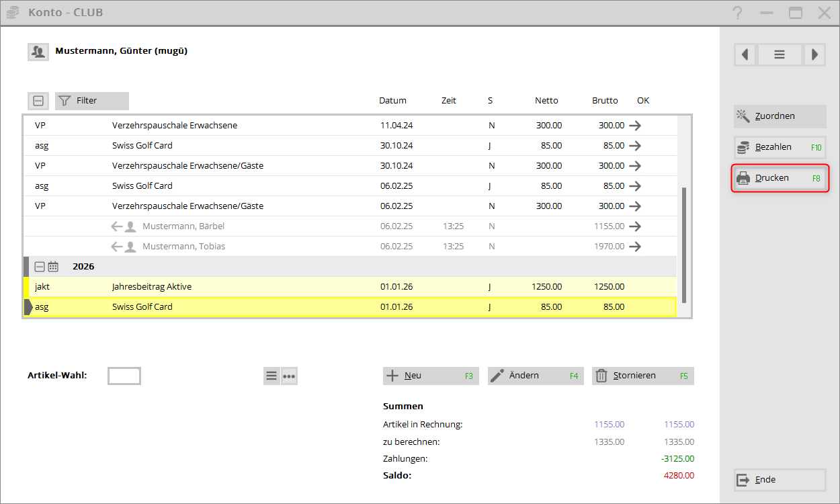The image size is (840, 504).
Task: Click into the Artikel-Wahl input field
Action: (x=124, y=376)
